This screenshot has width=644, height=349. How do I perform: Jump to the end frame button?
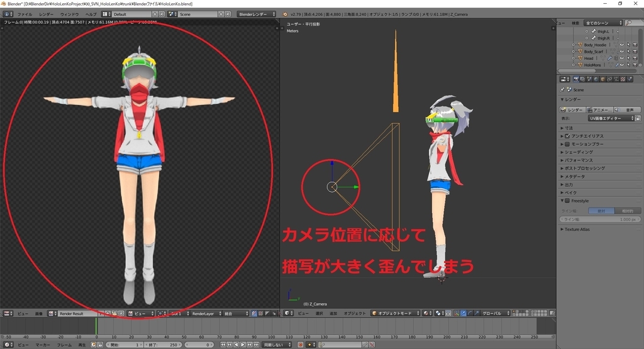pos(257,345)
